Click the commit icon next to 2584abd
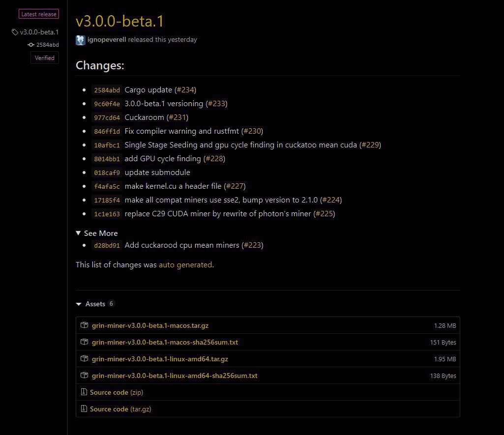 tap(31, 45)
